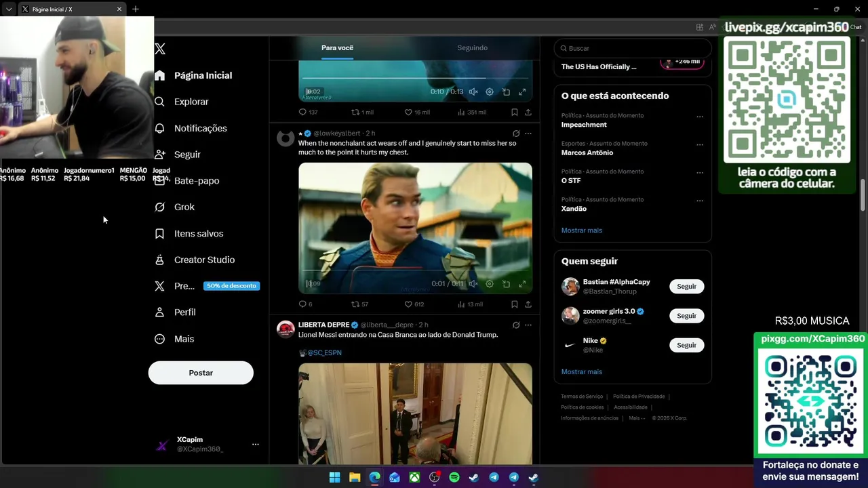Open the Windows Start menu
The image size is (868, 488).
pyautogui.click(x=334, y=477)
